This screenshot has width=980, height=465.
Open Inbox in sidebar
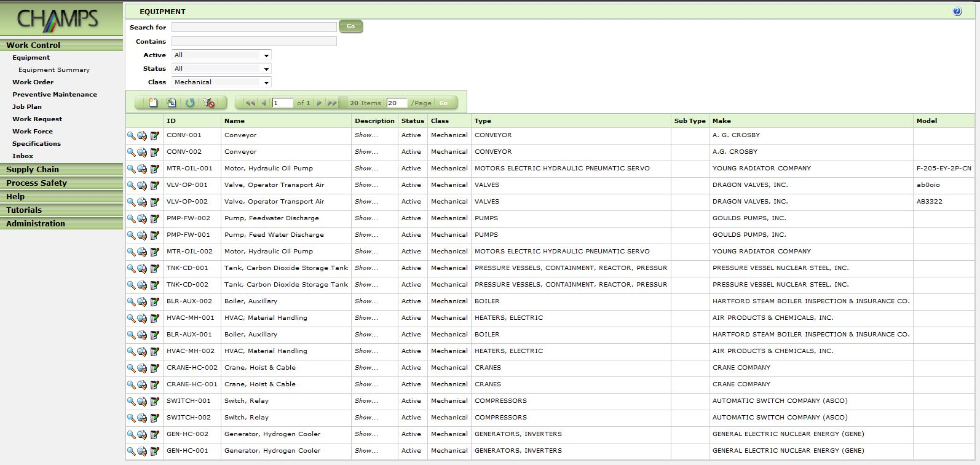[x=23, y=156]
